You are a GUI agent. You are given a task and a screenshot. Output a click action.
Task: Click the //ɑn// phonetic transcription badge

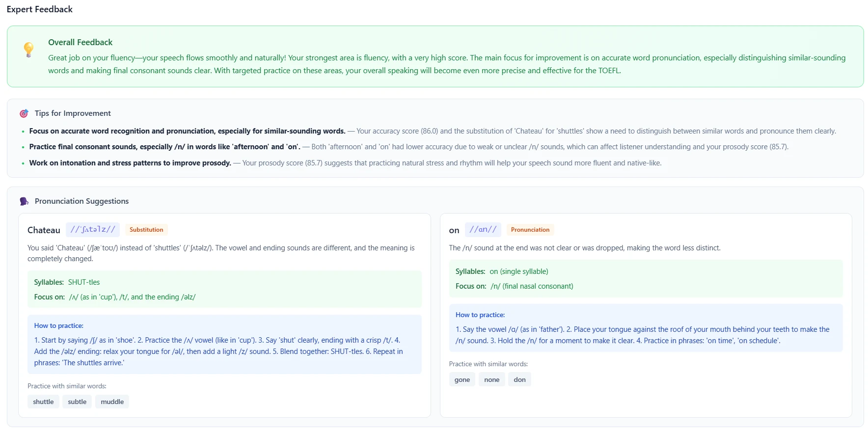click(483, 230)
